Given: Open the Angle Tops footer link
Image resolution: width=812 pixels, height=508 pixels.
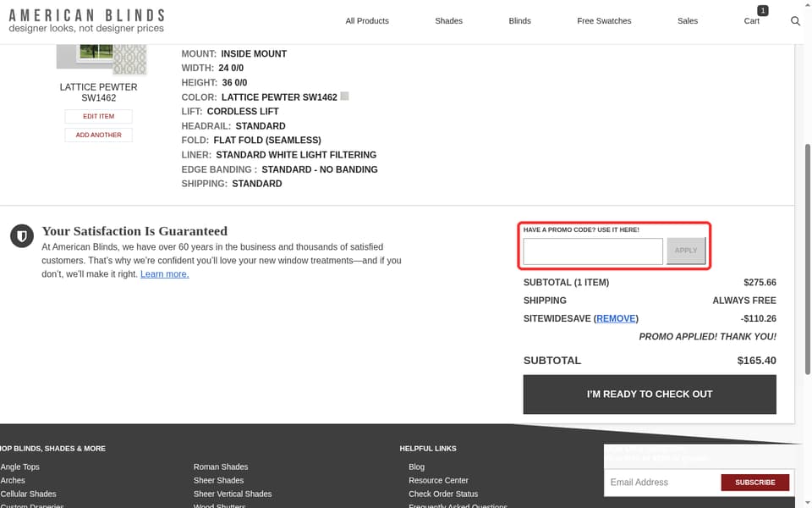Looking at the screenshot, I should pyautogui.click(x=20, y=467).
